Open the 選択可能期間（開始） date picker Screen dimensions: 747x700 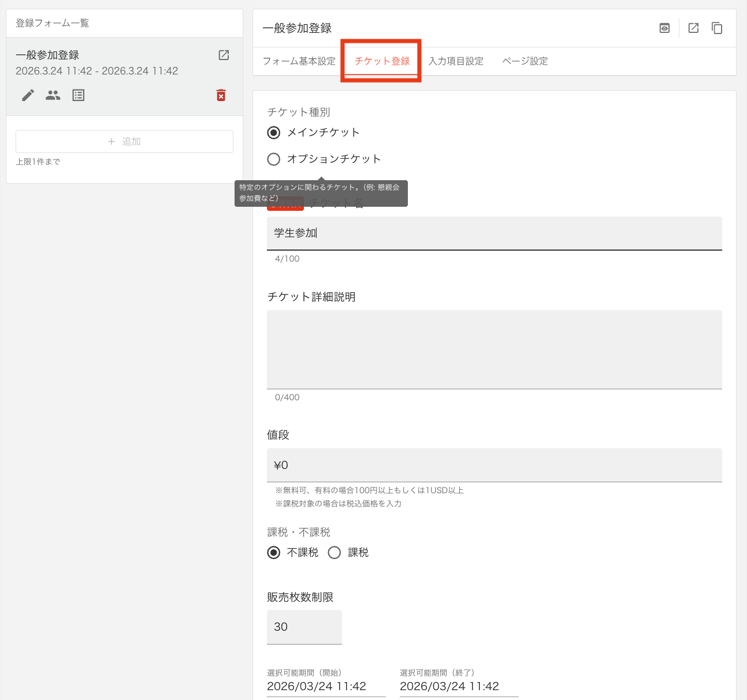(x=325, y=686)
